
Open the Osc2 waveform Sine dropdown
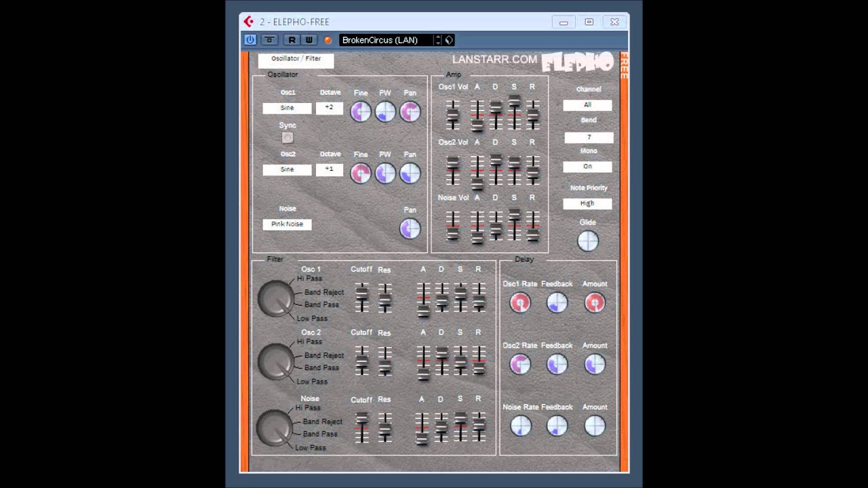coord(288,169)
